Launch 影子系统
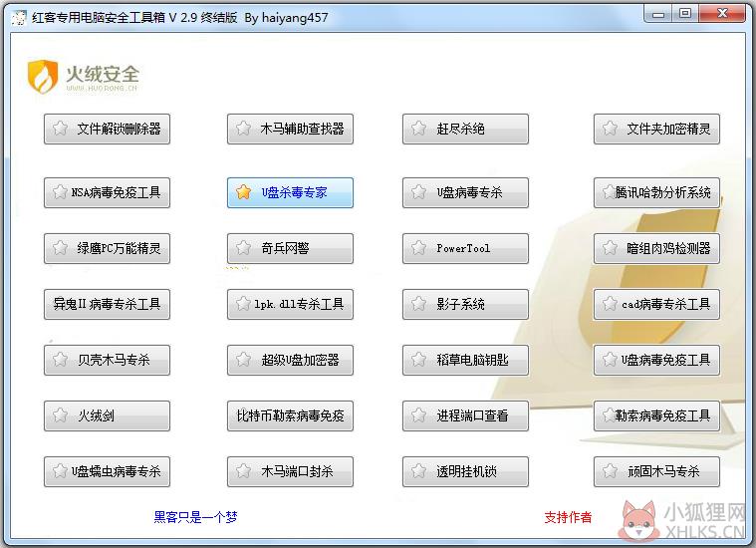This screenshot has height=548, width=756. point(466,305)
